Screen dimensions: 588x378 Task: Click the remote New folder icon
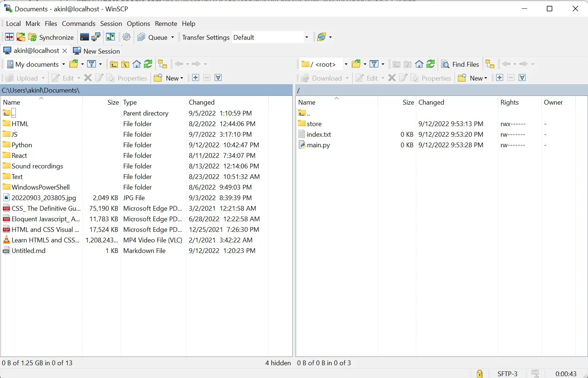[462, 78]
